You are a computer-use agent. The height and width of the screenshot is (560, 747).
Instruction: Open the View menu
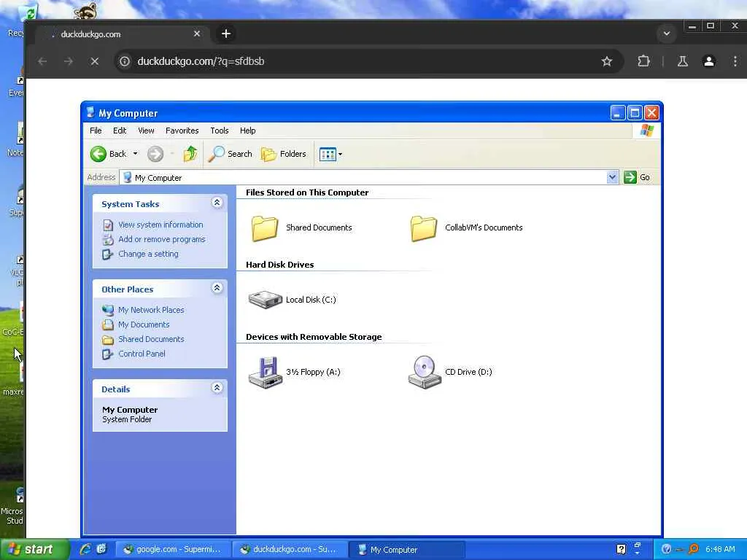click(x=146, y=131)
